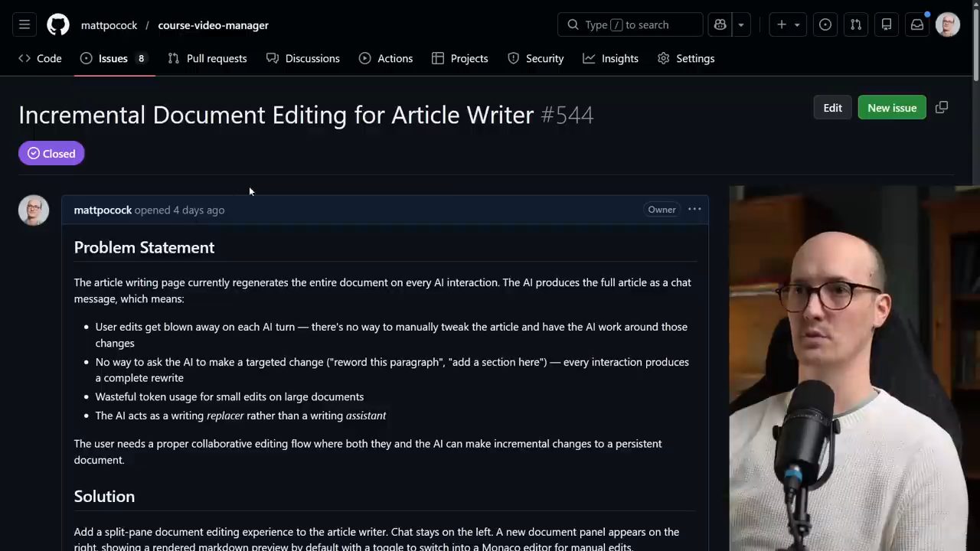Image resolution: width=980 pixels, height=551 pixels.
Task: Go to GitHub homepage via Octocat logo
Action: [58, 24]
